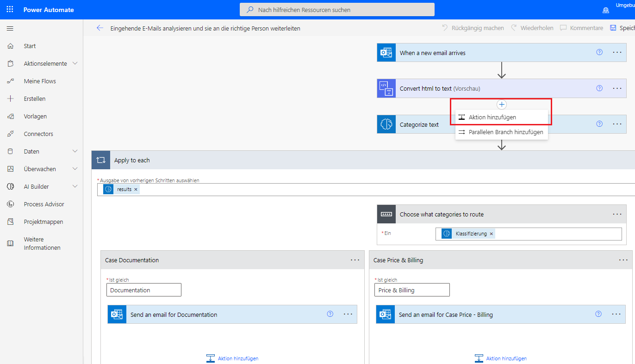Viewport: 635px width, 364px height.
Task: Click Rückgängig machen in the toolbar
Action: tap(473, 28)
